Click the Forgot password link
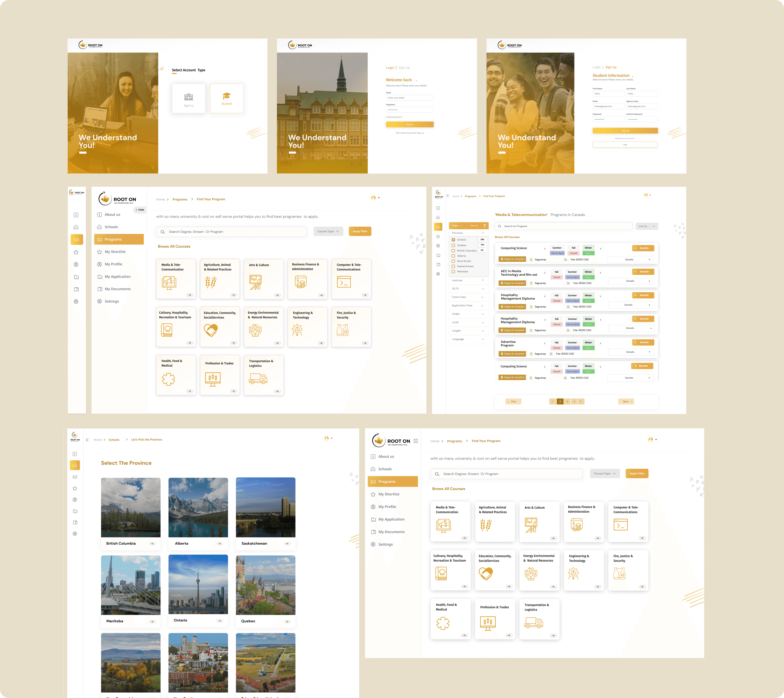Image resolution: width=784 pixels, height=698 pixels. [394, 117]
